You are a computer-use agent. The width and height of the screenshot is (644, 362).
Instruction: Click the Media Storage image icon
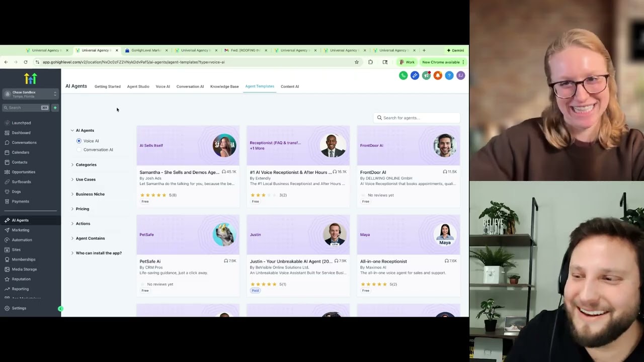pos(7,269)
